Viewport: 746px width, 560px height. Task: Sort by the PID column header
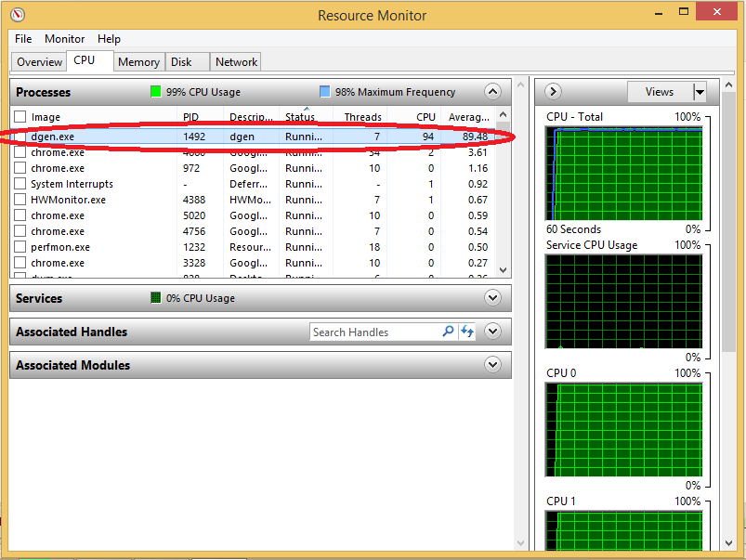[x=190, y=117]
